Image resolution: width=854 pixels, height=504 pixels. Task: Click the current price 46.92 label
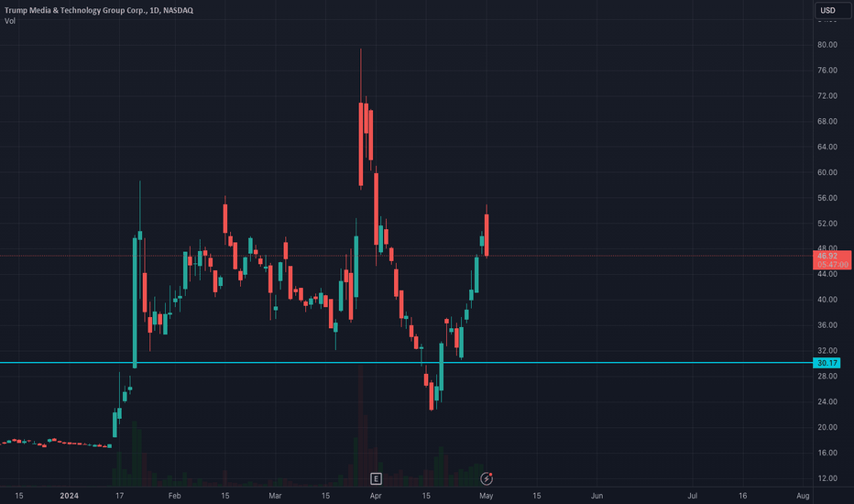click(x=832, y=260)
